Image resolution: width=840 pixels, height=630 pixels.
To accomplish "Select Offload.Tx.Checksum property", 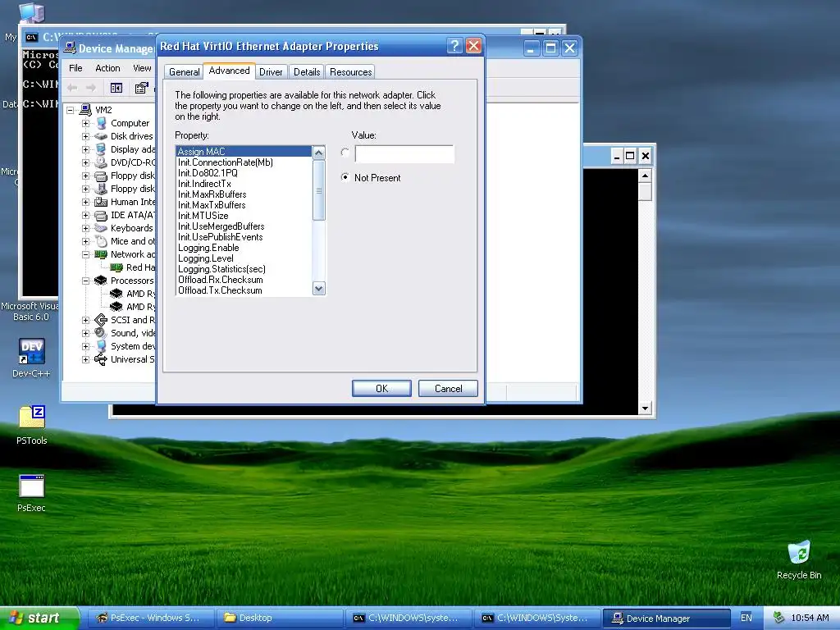I will 244,290.
